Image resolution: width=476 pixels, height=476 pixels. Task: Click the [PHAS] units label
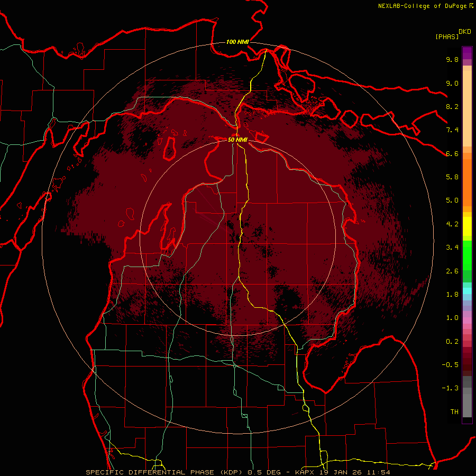click(447, 37)
